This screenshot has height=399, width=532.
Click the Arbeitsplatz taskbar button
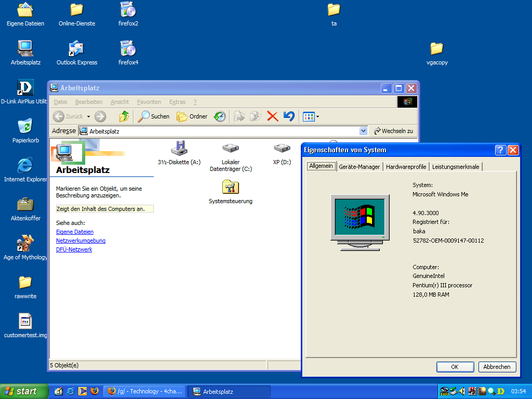tap(229, 392)
